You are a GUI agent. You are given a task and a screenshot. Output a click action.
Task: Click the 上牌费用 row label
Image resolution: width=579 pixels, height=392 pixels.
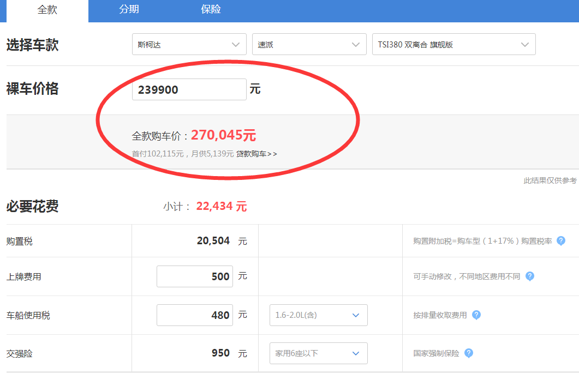click(23, 276)
